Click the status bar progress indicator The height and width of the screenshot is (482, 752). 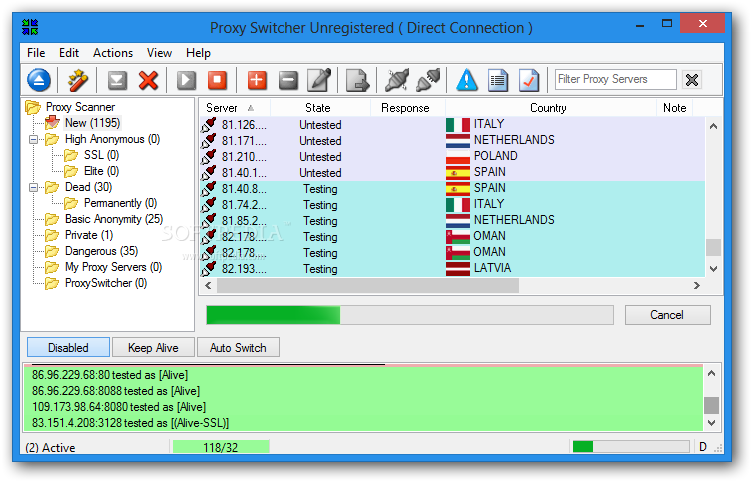coord(631,447)
